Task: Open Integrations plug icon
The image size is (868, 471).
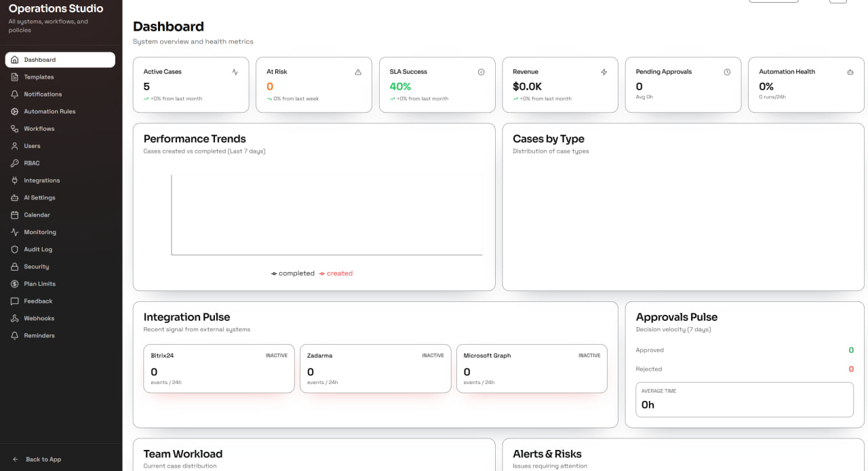Action: [x=15, y=181]
